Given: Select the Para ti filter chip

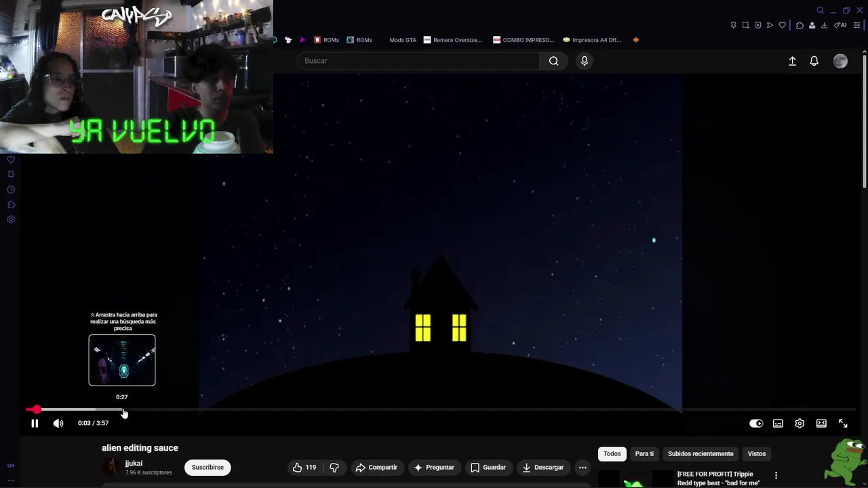Looking at the screenshot, I should click(x=644, y=453).
